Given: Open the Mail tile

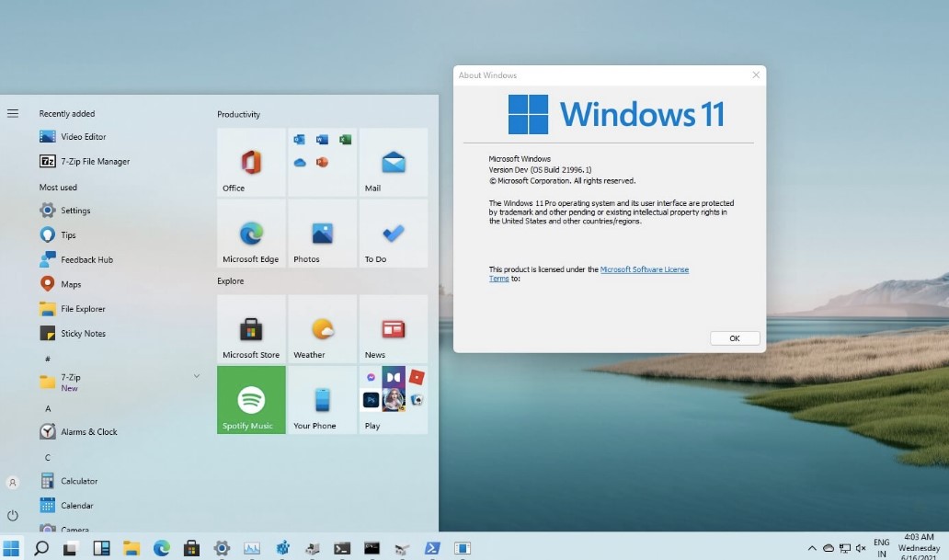Looking at the screenshot, I should 394,162.
